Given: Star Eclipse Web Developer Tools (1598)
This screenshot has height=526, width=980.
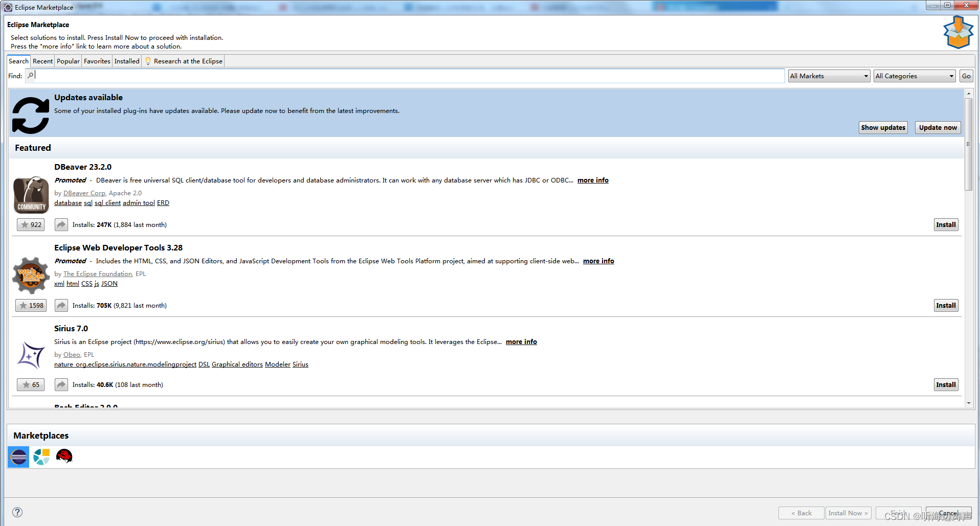Looking at the screenshot, I should pos(31,305).
